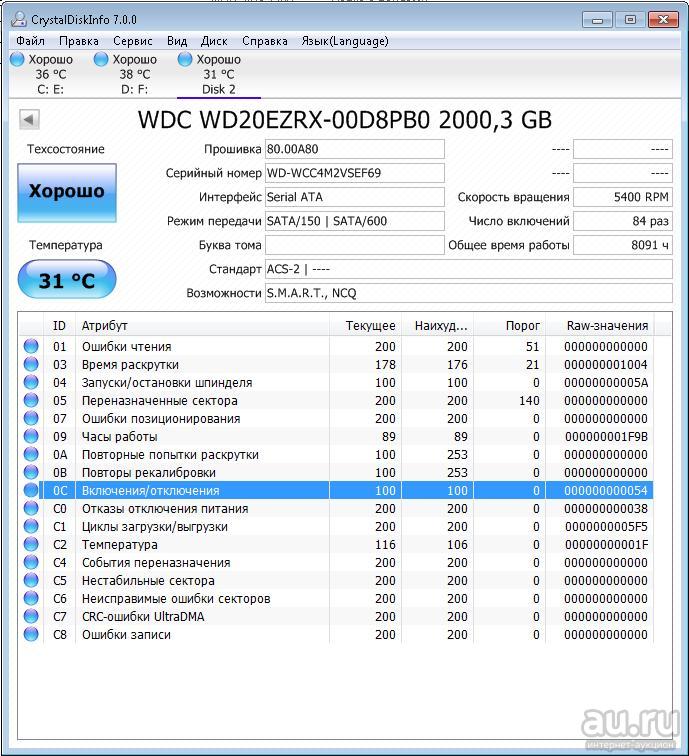Click status icon of Часы работы row
This screenshot has height=756, width=689.
[31, 436]
